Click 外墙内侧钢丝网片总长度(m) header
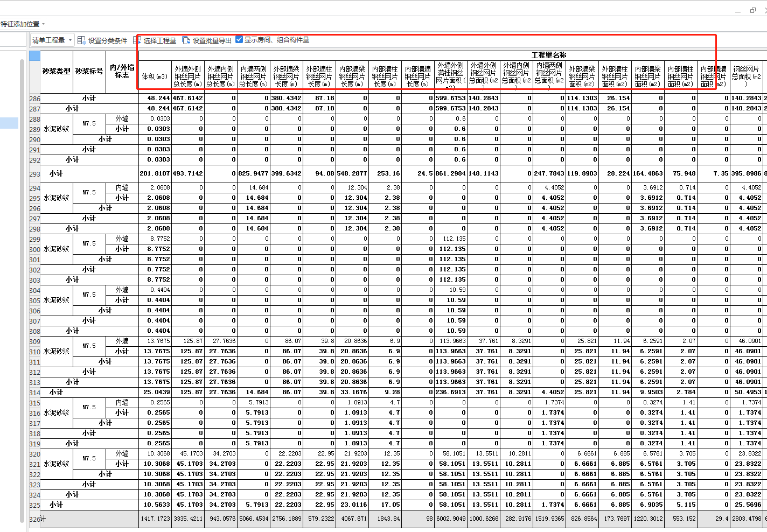This screenshot has height=532, width=767. (x=221, y=76)
